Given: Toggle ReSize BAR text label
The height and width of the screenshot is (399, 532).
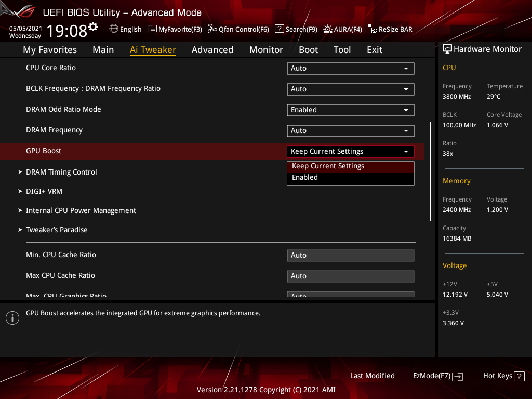Looking at the screenshot, I should tap(395, 30).
